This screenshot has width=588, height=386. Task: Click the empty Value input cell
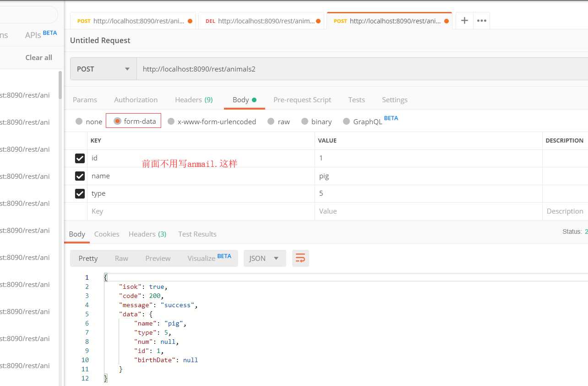click(x=428, y=211)
